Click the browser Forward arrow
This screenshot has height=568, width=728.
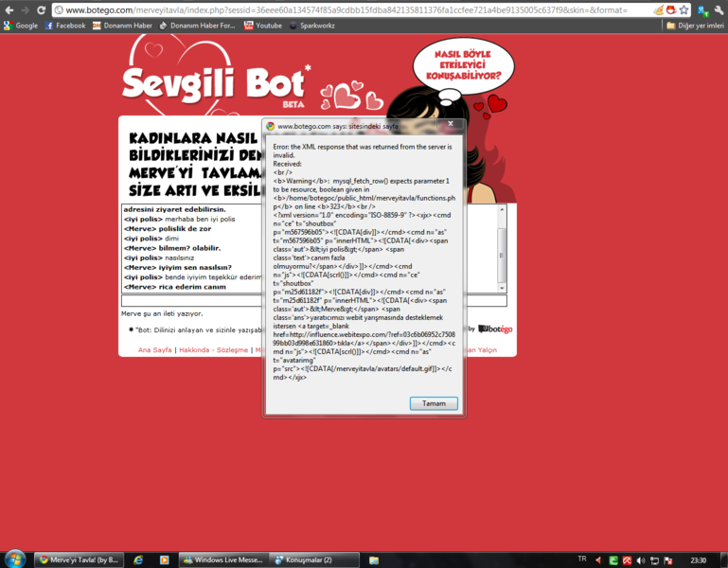point(26,9)
